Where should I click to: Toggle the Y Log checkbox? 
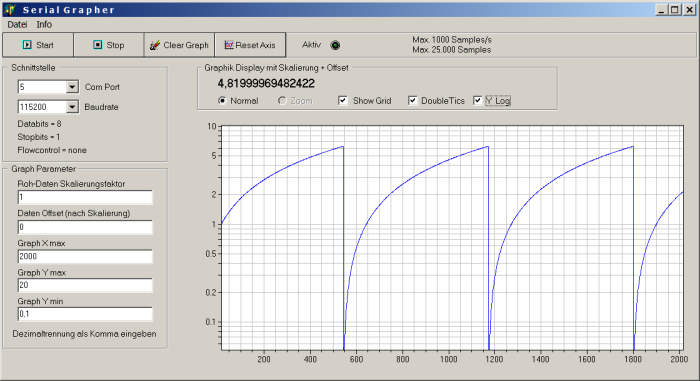coord(477,100)
